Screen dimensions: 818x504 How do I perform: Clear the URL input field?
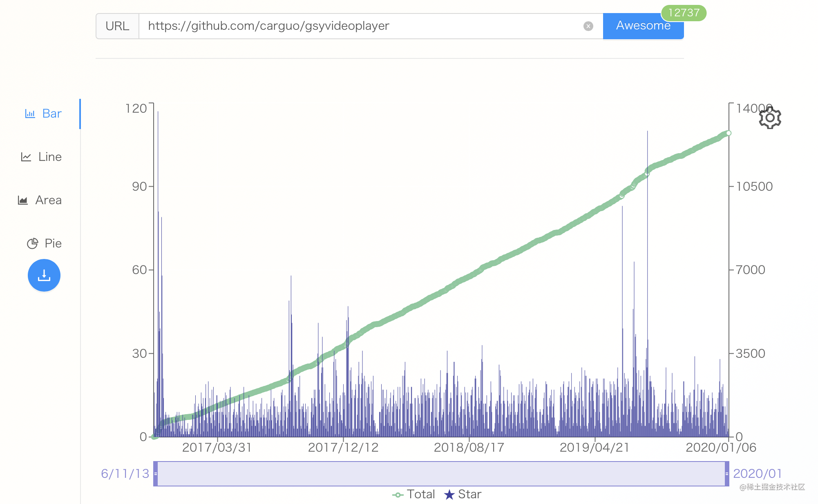588,26
